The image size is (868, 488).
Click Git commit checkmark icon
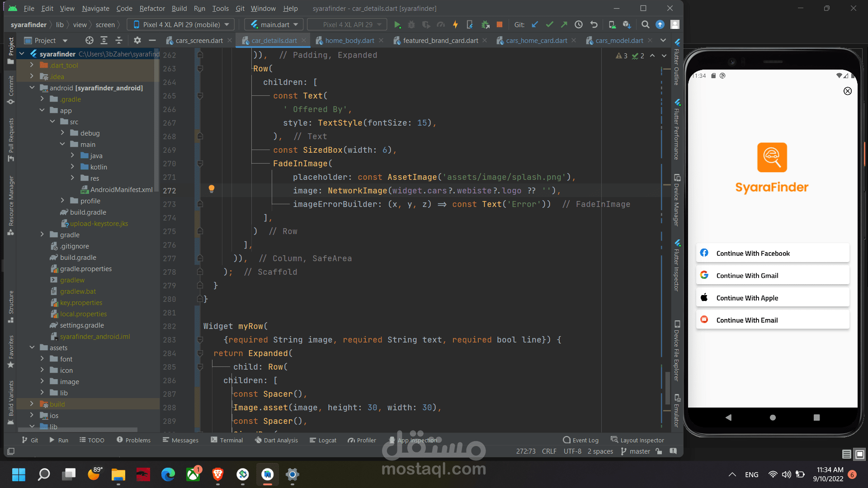pyautogui.click(x=549, y=25)
